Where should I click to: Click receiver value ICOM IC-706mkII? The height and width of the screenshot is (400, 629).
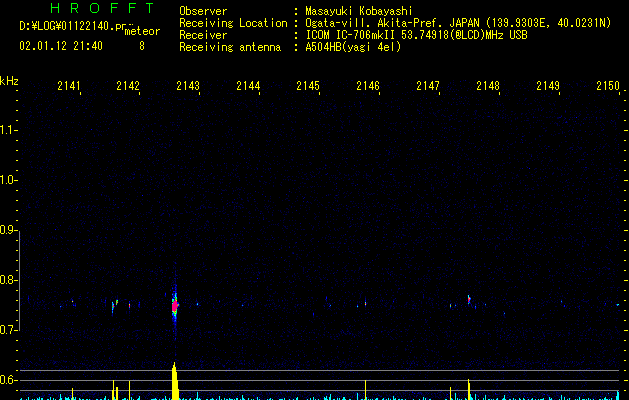[x=351, y=35]
